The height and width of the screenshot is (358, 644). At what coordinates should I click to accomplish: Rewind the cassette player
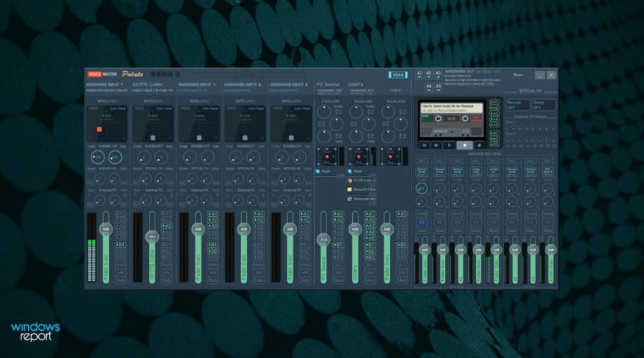[424, 145]
